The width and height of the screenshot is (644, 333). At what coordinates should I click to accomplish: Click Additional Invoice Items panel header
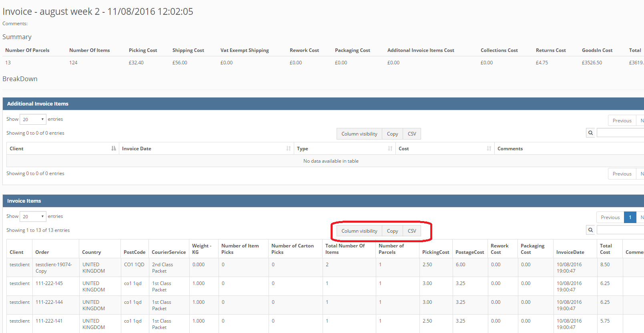coord(323,104)
